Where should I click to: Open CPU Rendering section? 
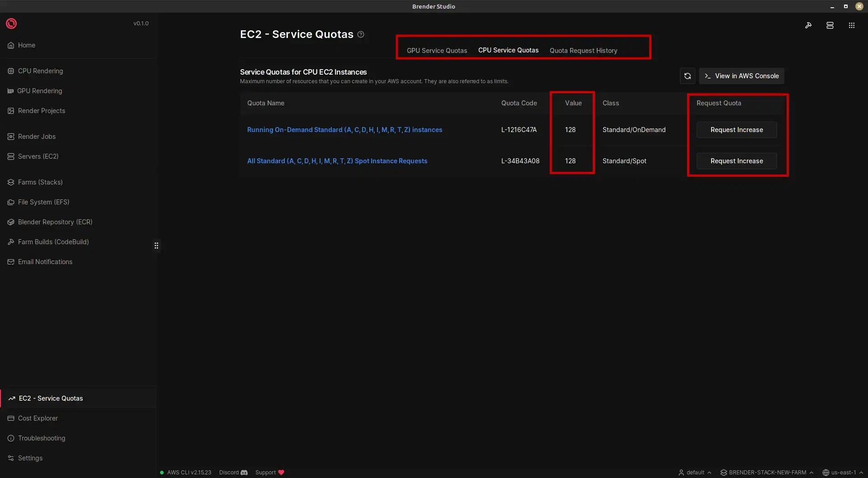point(78,71)
